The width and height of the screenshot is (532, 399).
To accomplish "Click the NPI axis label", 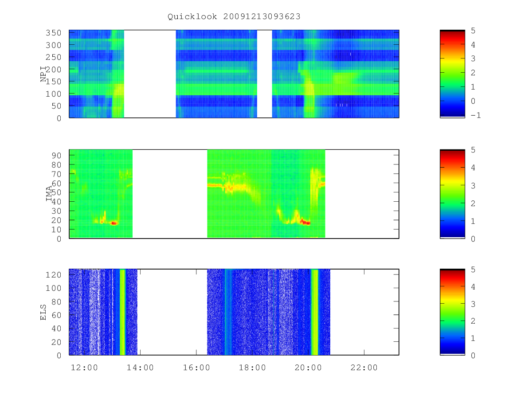I will (x=43, y=74).
